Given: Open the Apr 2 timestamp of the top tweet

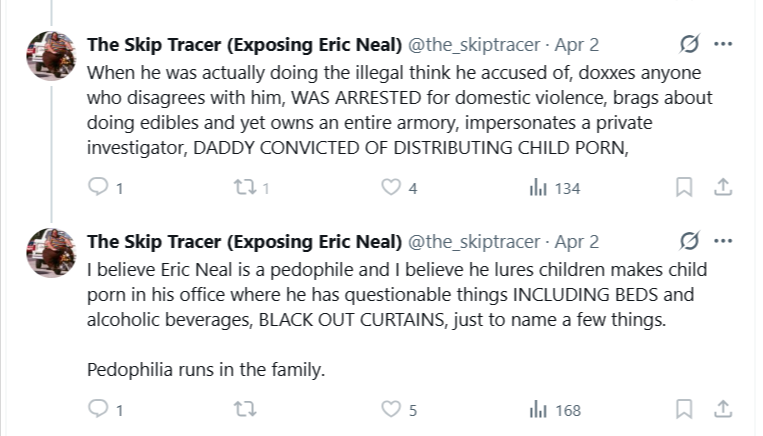Looking at the screenshot, I should [x=577, y=46].
